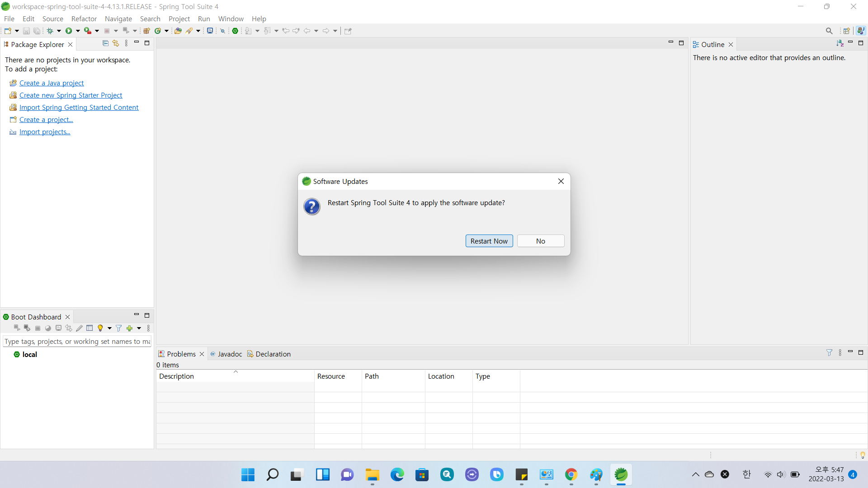
Task: Expand the dropdown arrow beside Run button
Action: click(x=78, y=31)
